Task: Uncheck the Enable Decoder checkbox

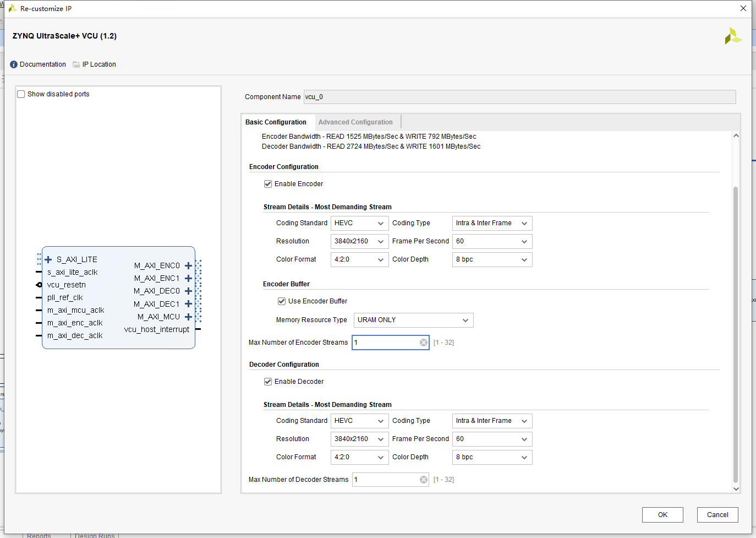Action: [x=268, y=382]
